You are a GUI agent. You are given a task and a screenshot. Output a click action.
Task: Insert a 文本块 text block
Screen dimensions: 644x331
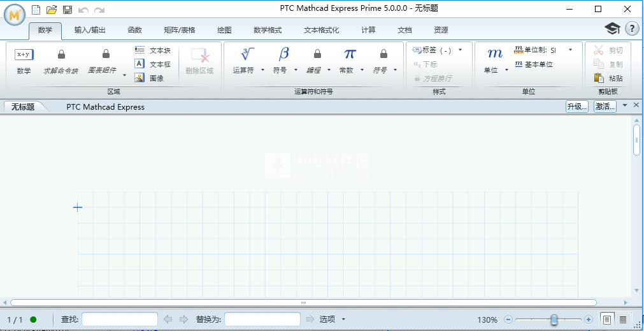click(x=152, y=50)
